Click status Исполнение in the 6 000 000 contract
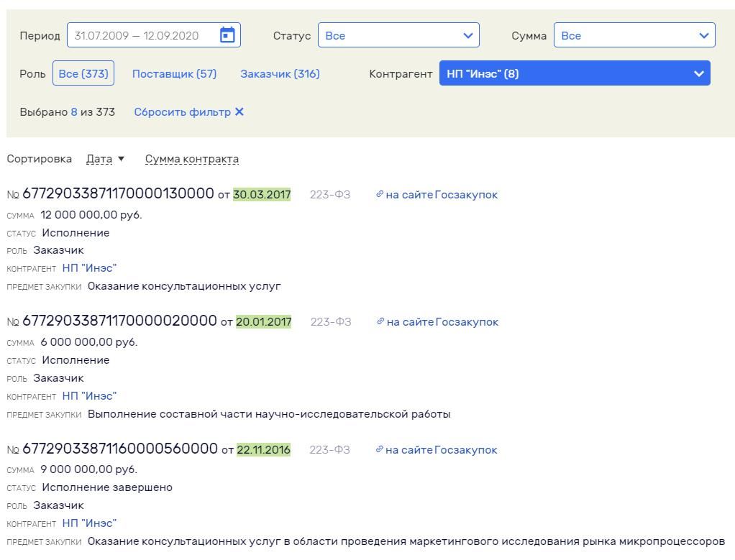 (76, 360)
